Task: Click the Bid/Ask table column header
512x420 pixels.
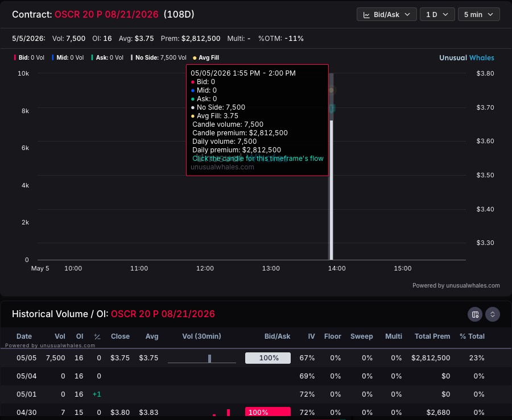Action: pos(277,336)
